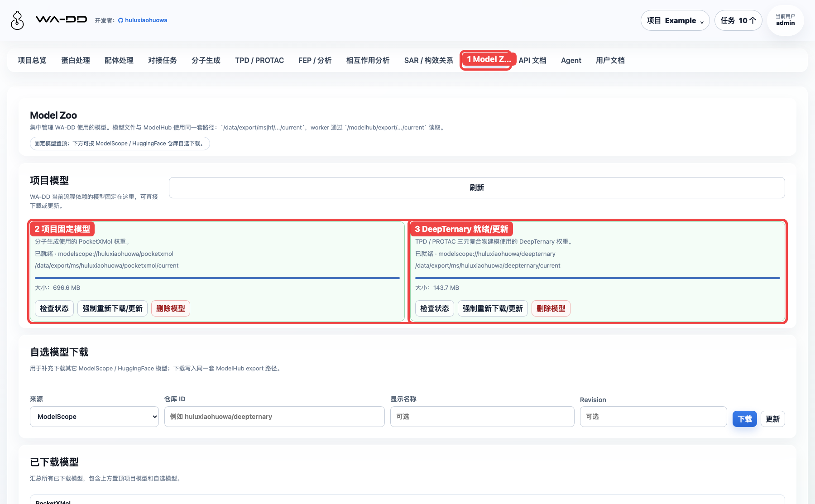Viewport: 815px width, 504px height.
Task: Click the 已下载模型 heading
Action: (x=54, y=462)
